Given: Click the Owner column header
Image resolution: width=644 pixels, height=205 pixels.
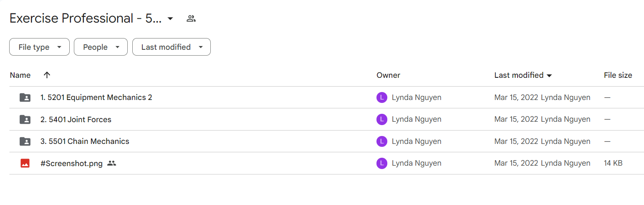Looking at the screenshot, I should point(388,75).
